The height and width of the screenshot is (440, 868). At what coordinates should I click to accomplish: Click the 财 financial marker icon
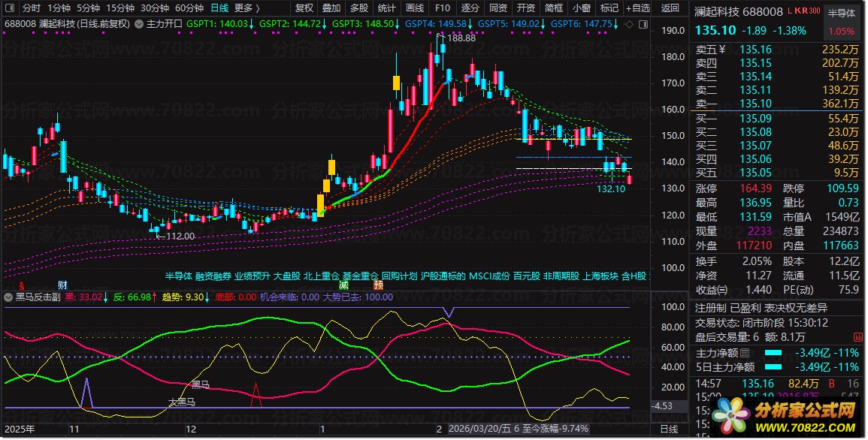click(62, 285)
